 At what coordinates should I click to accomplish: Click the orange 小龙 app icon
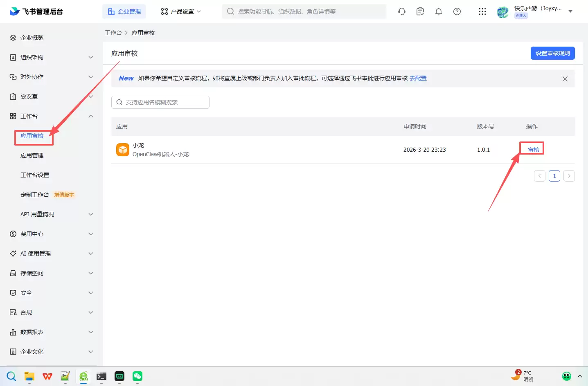click(123, 150)
